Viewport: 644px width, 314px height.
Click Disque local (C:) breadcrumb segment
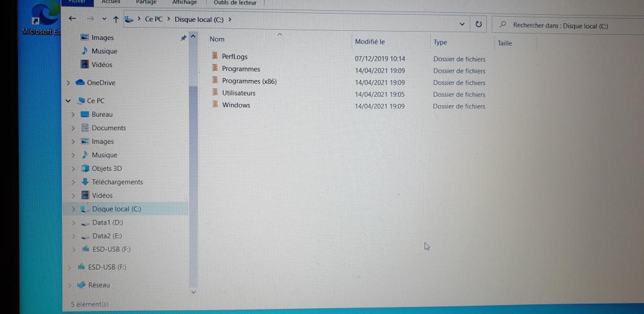coord(199,19)
